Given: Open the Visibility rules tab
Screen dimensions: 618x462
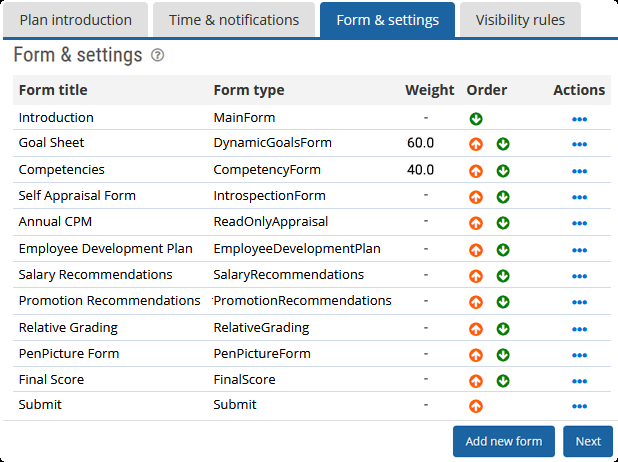Looking at the screenshot, I should pyautogui.click(x=520, y=20).
